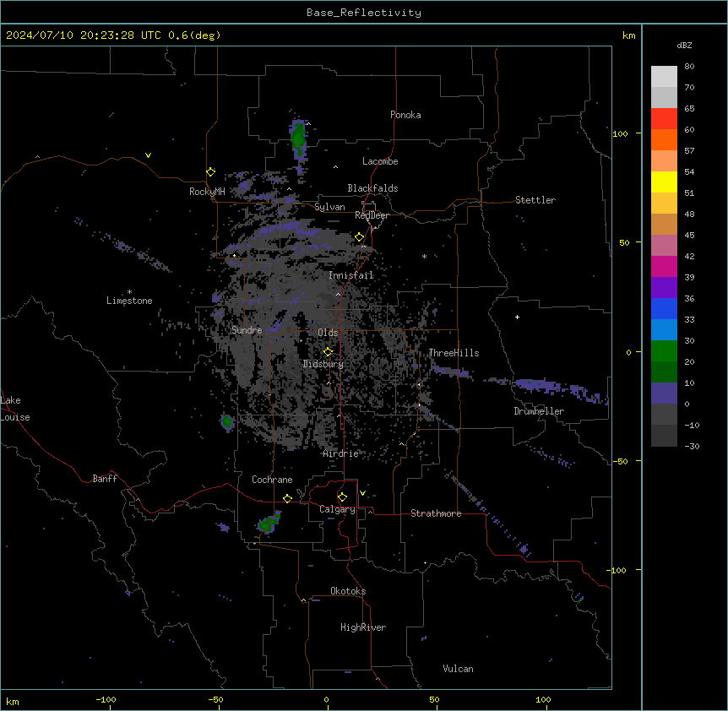The width and height of the screenshot is (728, 711).
Task: Click the HighRiver city label
Action: [x=363, y=627]
